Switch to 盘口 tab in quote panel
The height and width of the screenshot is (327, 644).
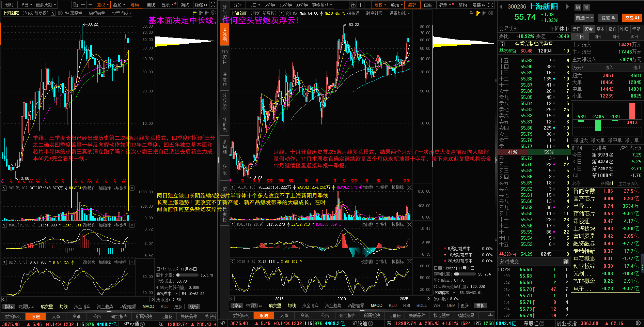[577, 29]
